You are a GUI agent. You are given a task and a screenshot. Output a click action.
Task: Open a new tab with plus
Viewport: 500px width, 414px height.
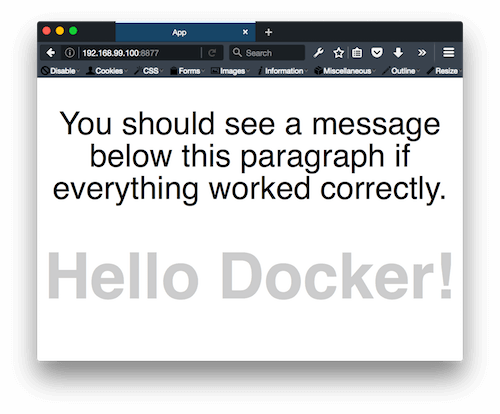[268, 32]
